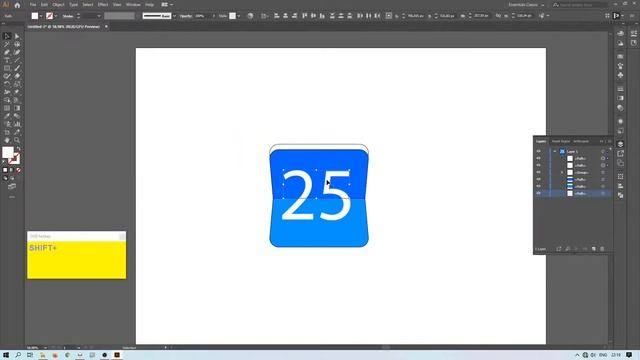
Task: Select the Direct Selection tool
Action: [x=17, y=36]
